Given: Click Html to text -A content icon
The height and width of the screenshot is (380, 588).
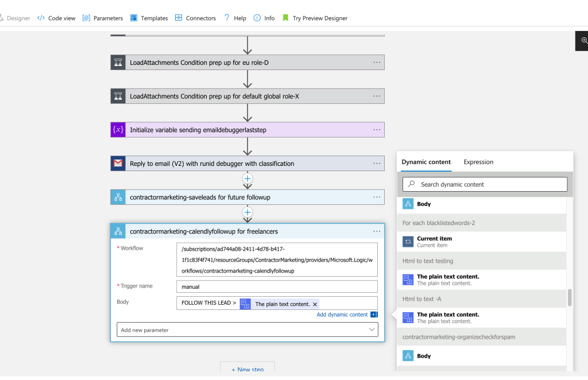Looking at the screenshot, I should (408, 318).
